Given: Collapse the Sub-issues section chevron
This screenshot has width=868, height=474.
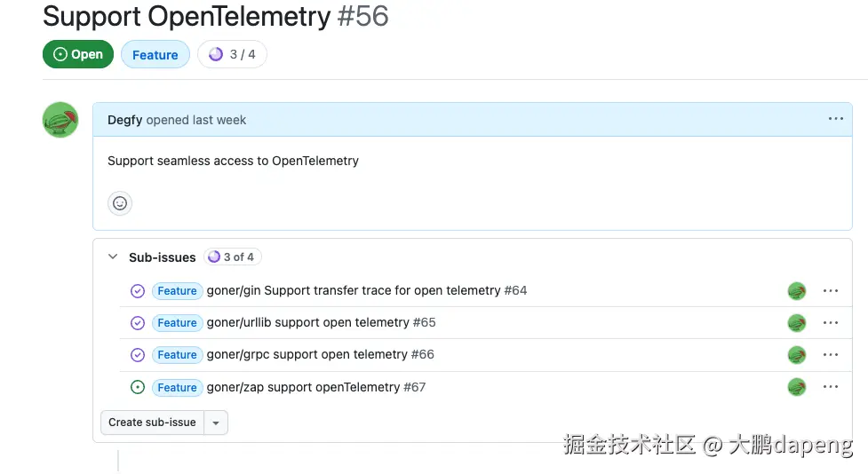Looking at the screenshot, I should pos(113,257).
